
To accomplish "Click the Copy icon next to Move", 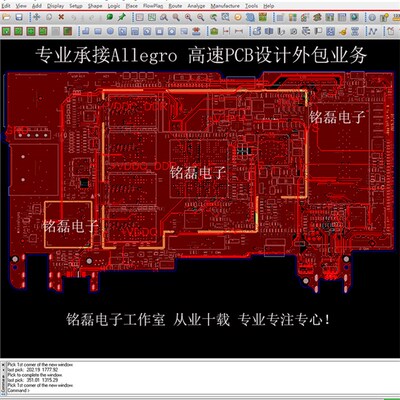I will coord(49,17).
